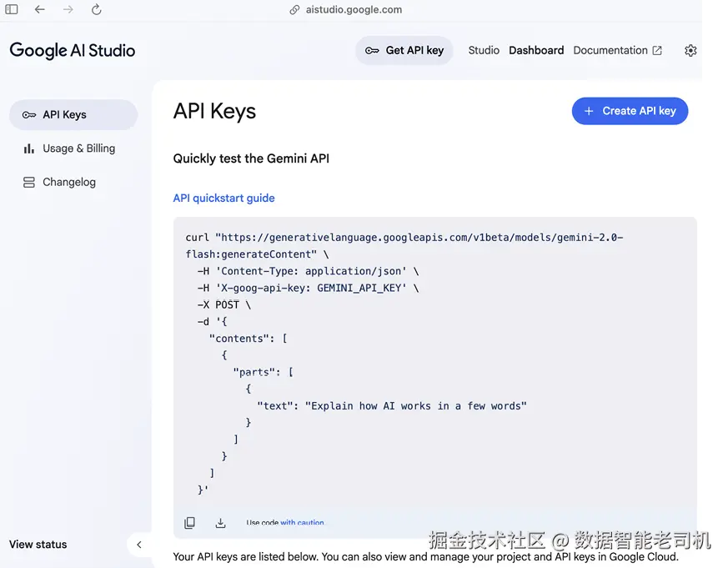Open the Google AI Studio logo home
This screenshot has height=568, width=728.
[x=73, y=51]
